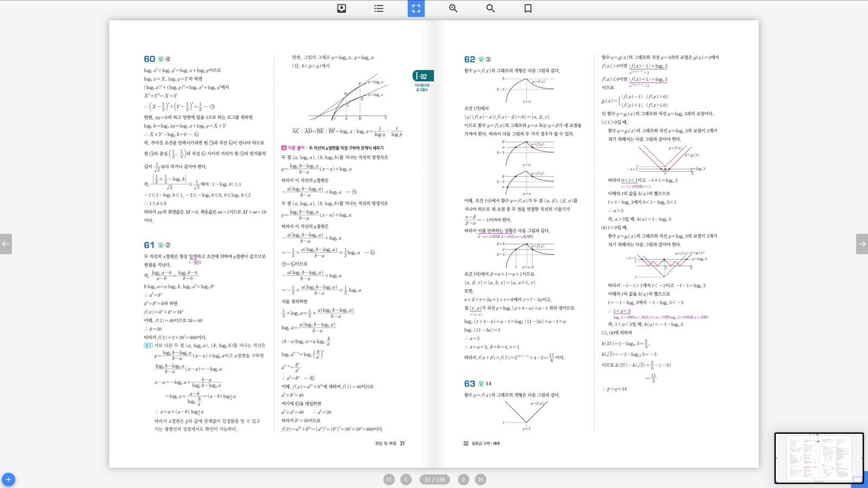The image size is (868, 488).
Task: Click problem number 61 heading
Action: click(x=149, y=245)
